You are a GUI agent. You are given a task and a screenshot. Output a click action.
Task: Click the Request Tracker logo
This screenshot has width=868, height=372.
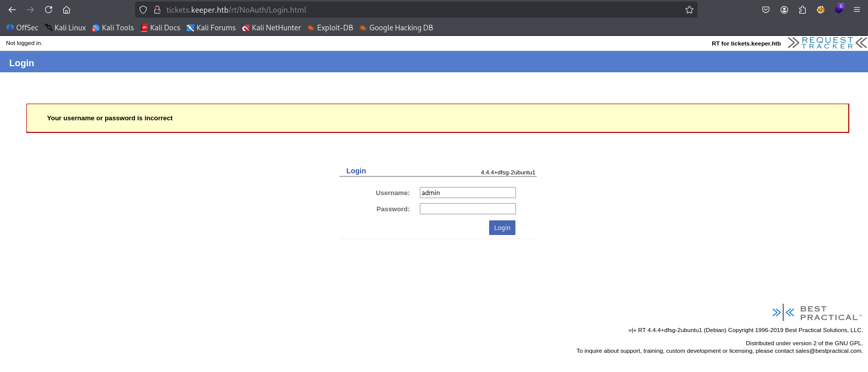pos(827,43)
